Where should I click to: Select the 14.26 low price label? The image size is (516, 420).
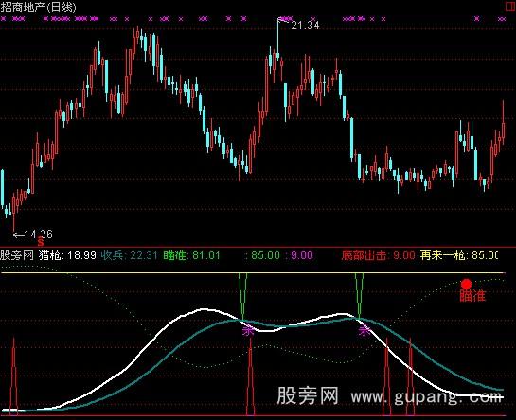(x=38, y=235)
